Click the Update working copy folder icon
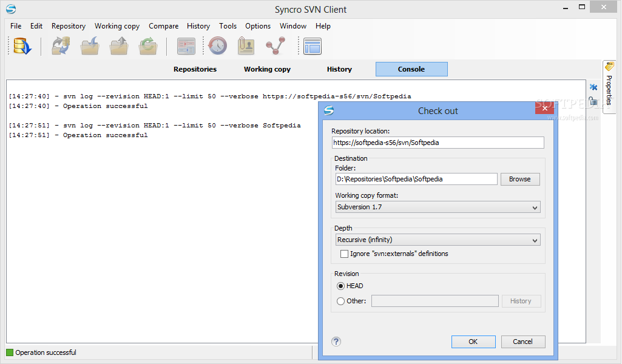 (90, 46)
